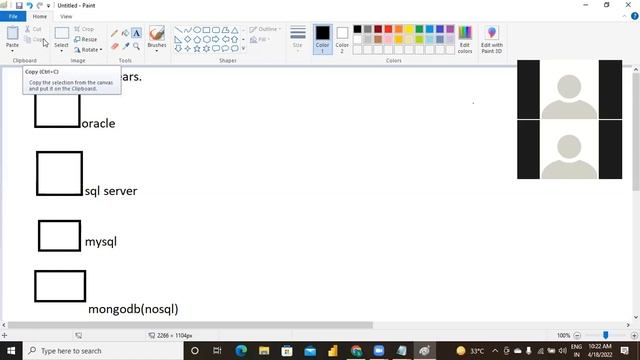Image resolution: width=640 pixels, height=360 pixels.
Task: Click the Paste clipboard icon
Action: (12, 33)
